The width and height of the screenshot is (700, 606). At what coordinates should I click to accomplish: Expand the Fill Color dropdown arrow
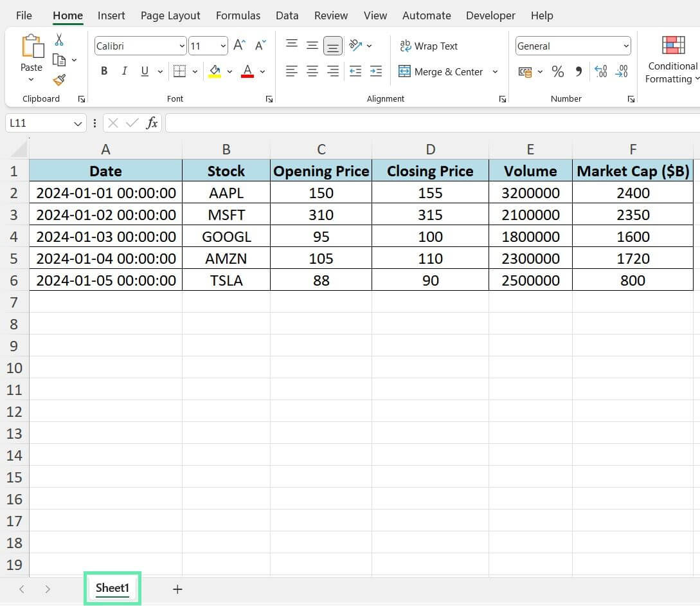pos(229,71)
